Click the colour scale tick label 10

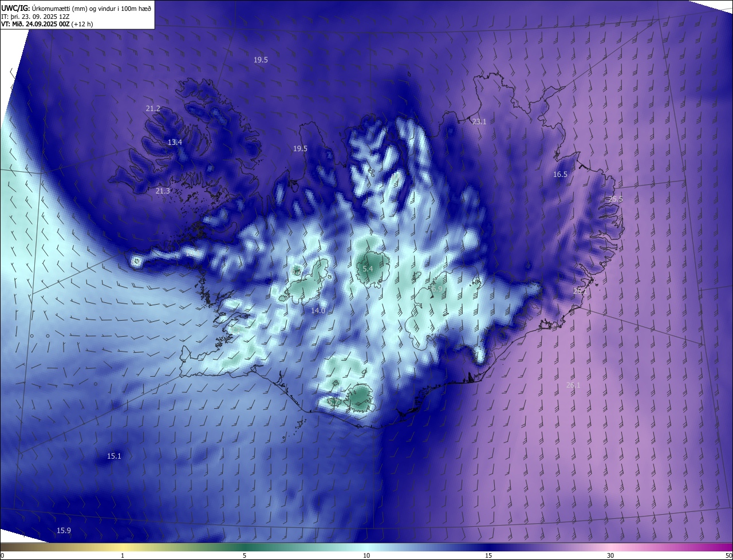[366, 555]
